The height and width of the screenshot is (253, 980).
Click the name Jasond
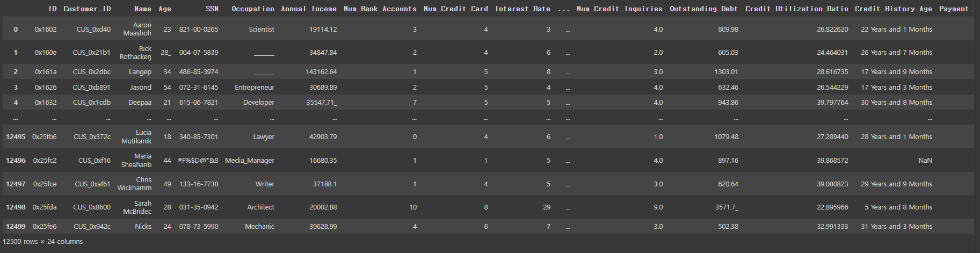[x=141, y=88]
